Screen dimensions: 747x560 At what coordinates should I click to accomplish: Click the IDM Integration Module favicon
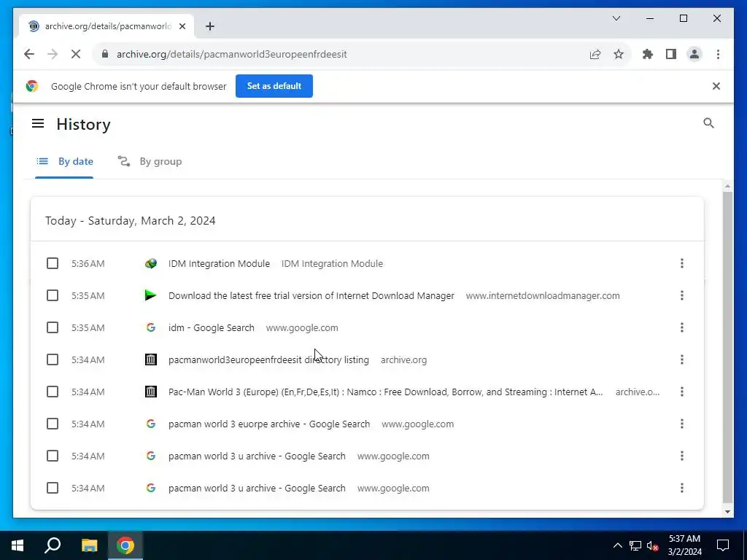[x=150, y=263]
